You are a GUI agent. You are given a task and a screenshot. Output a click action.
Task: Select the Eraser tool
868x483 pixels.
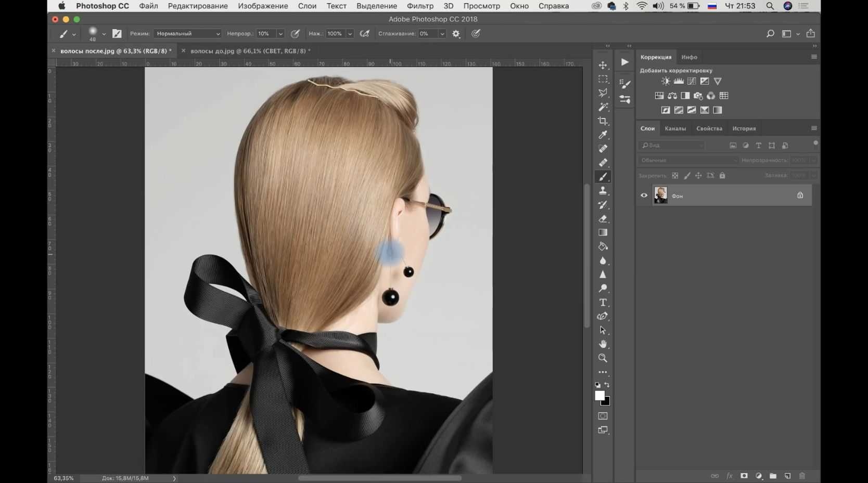point(603,219)
